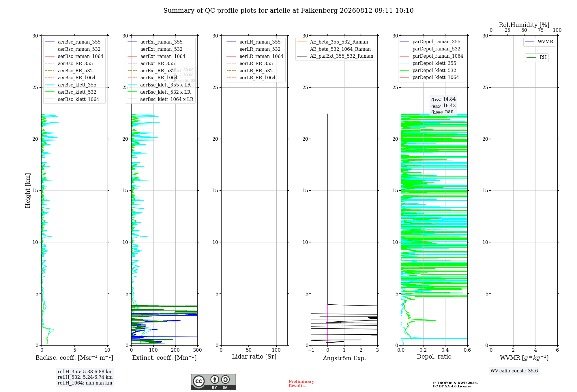The image size is (577, 392).
Task: Click the η355: 14.84 annotation
Action: point(443,99)
